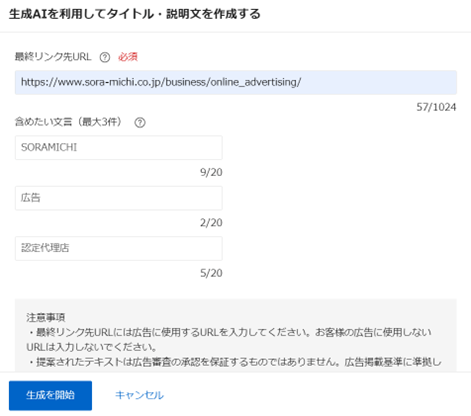The height and width of the screenshot is (416, 471).
Task: Click the 生成を開始 button
Action: tap(50, 395)
